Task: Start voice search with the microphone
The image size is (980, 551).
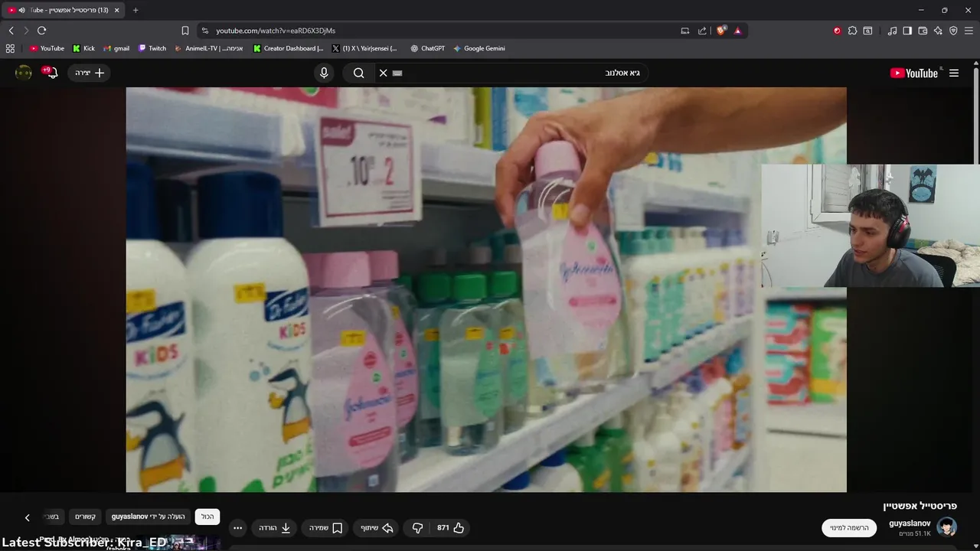Action: point(324,73)
